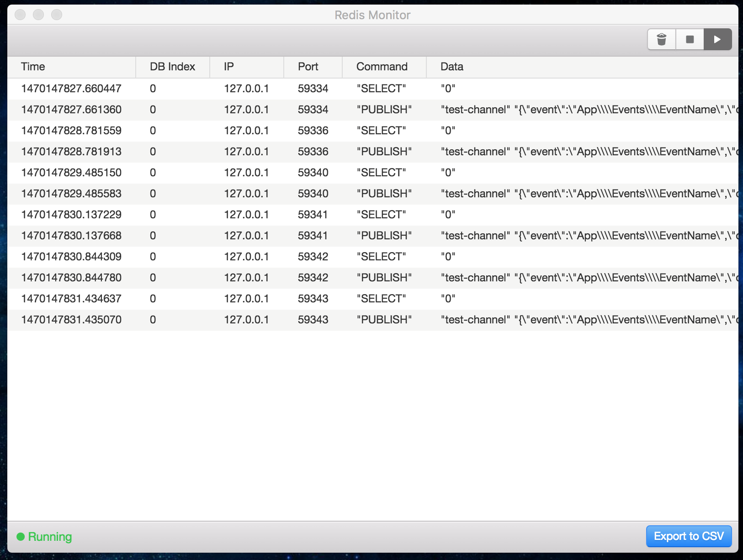Click the Redis Monitor window title

372,15
